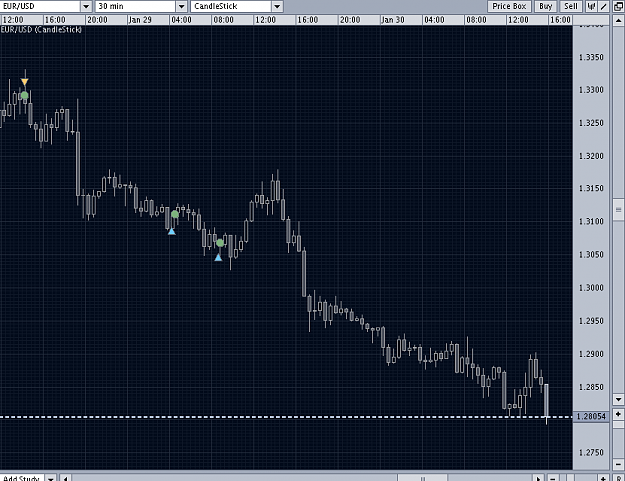
Task: Click the 1.3350 price axis label
Action: 591,57
